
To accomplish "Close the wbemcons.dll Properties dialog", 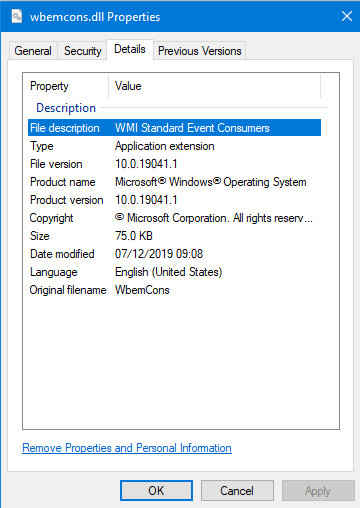I will (x=347, y=16).
